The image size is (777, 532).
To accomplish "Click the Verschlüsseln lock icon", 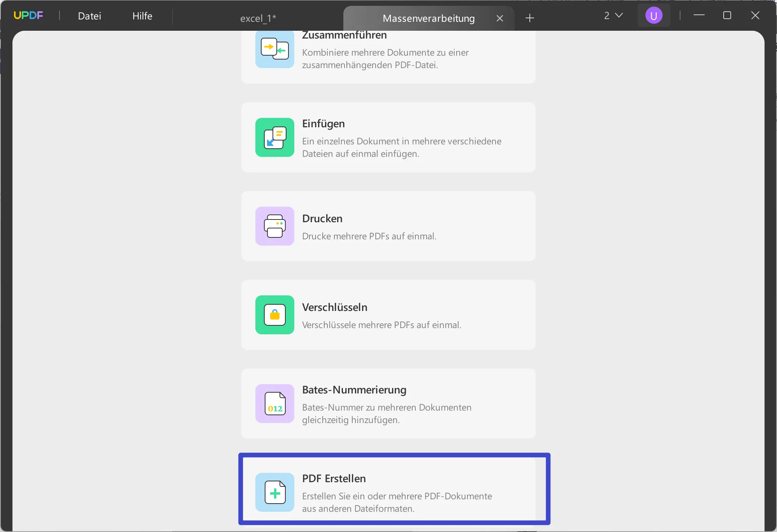I will [x=275, y=315].
